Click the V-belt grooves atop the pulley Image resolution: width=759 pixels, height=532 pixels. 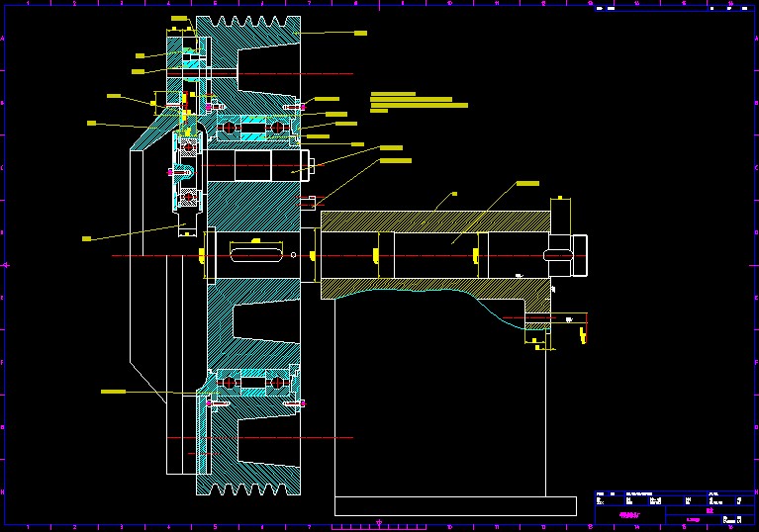(248, 22)
